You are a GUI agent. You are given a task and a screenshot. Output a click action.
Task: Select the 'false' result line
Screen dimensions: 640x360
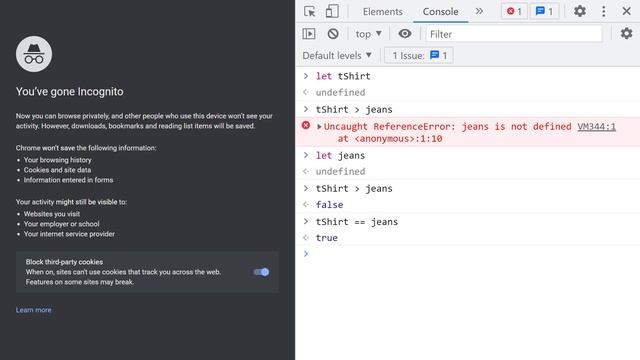coord(329,204)
